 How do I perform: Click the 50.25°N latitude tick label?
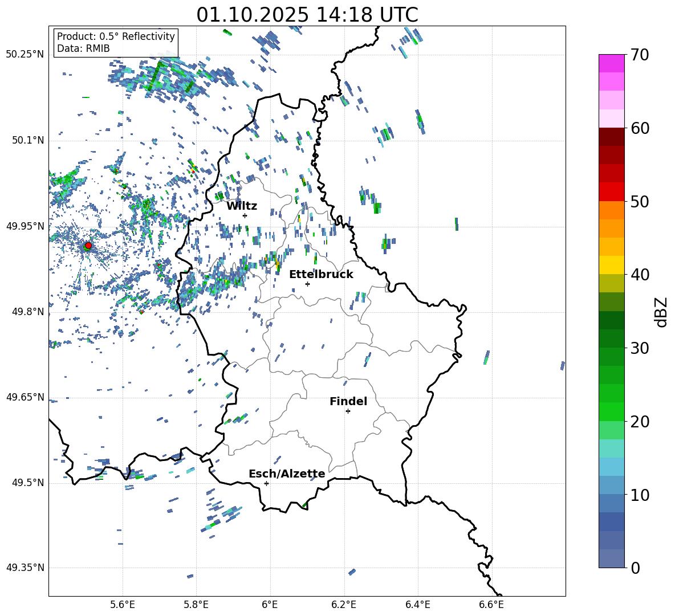tap(25, 54)
